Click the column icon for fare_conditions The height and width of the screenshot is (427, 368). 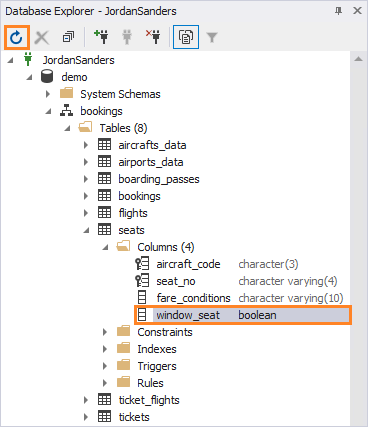coord(142,297)
